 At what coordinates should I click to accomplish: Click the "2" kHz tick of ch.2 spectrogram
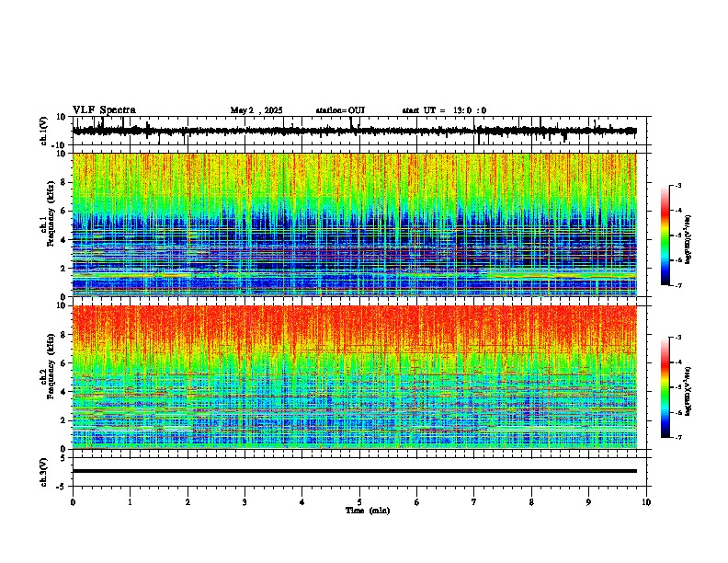tap(63, 420)
